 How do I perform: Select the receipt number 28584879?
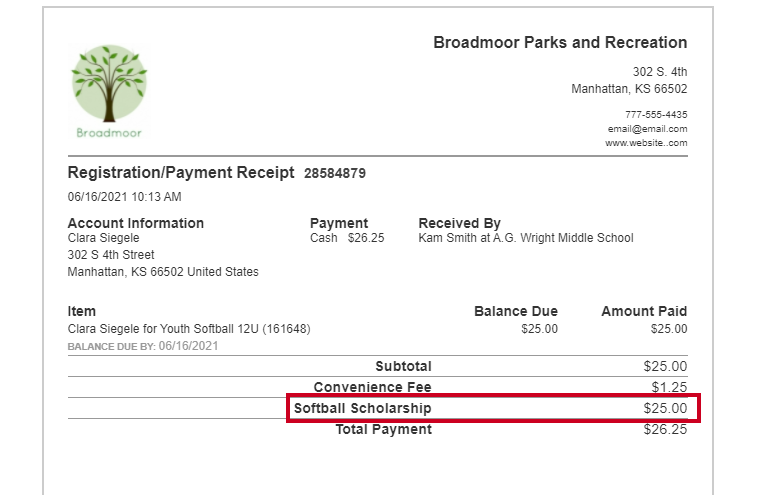[335, 173]
